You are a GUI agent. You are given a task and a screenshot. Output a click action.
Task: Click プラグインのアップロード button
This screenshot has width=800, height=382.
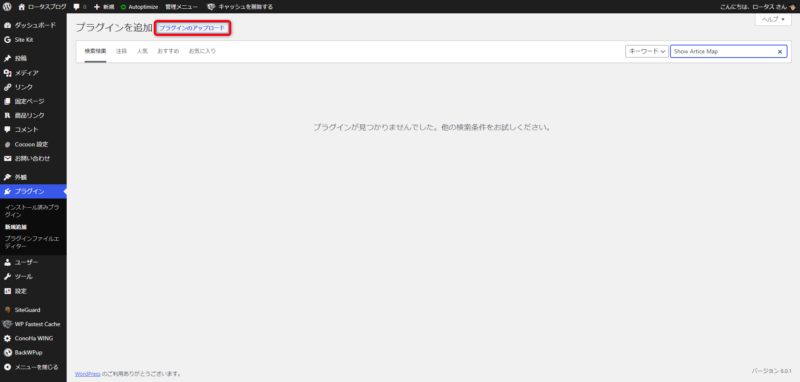pyautogui.click(x=192, y=29)
